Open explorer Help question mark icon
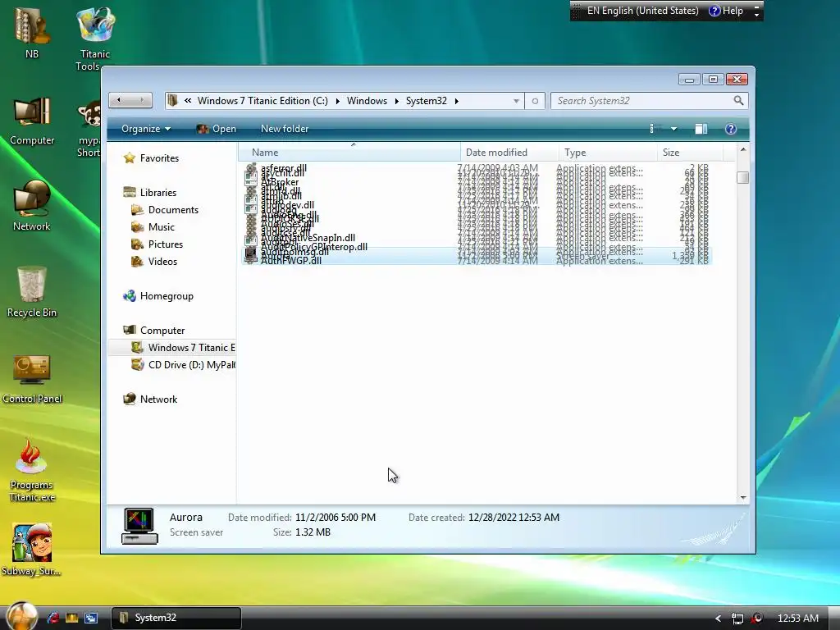This screenshot has height=630, width=840. (x=730, y=129)
